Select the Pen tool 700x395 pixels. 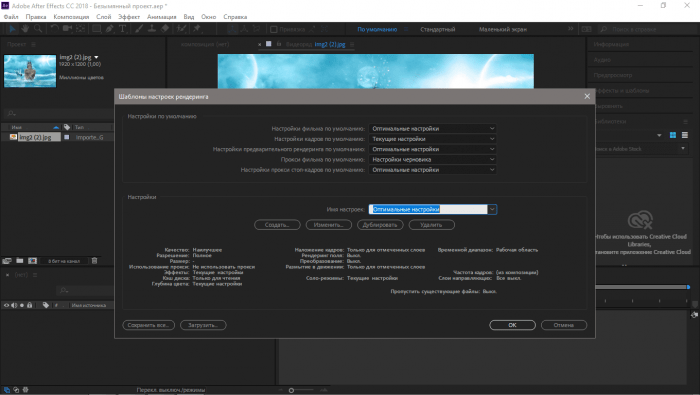[x=109, y=29]
